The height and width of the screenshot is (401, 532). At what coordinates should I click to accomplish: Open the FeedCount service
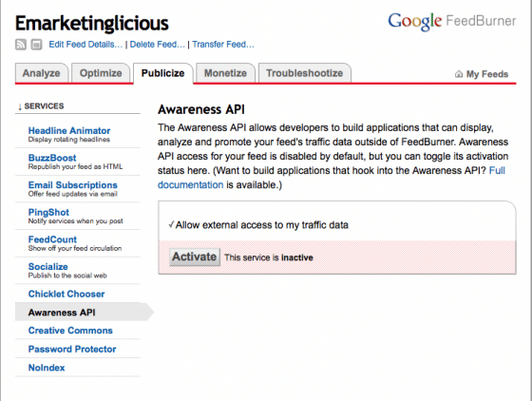52,239
